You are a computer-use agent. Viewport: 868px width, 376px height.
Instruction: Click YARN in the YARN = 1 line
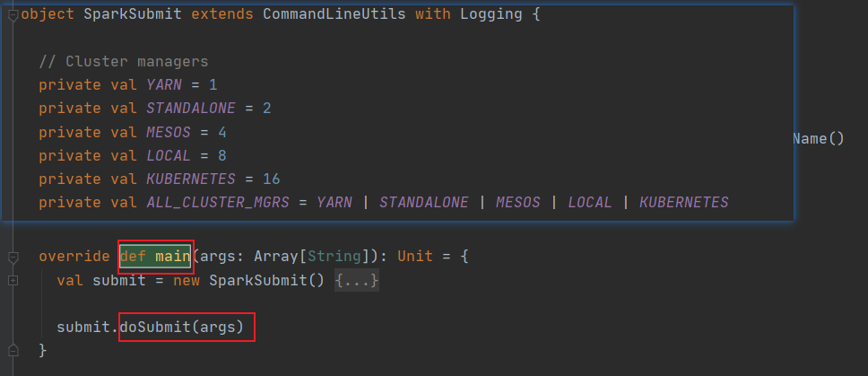pos(164,85)
